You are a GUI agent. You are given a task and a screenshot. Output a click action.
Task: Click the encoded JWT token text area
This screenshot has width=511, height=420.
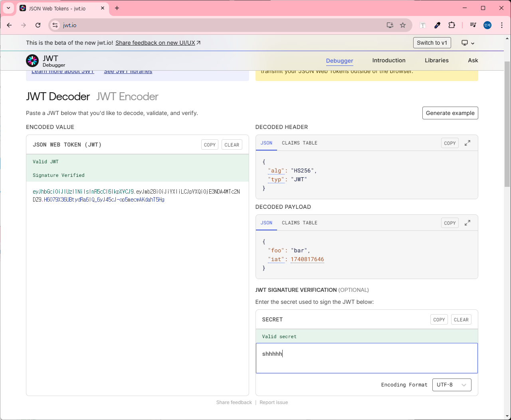point(137,289)
